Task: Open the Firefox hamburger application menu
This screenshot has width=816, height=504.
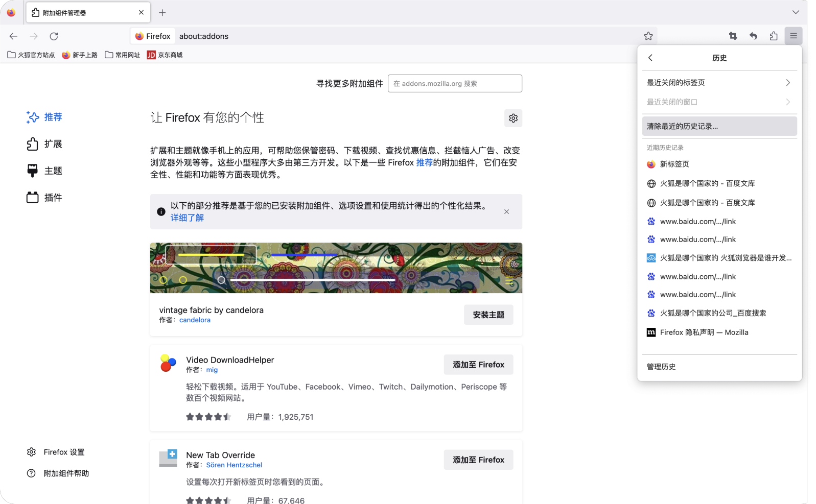Action: pyautogui.click(x=793, y=36)
